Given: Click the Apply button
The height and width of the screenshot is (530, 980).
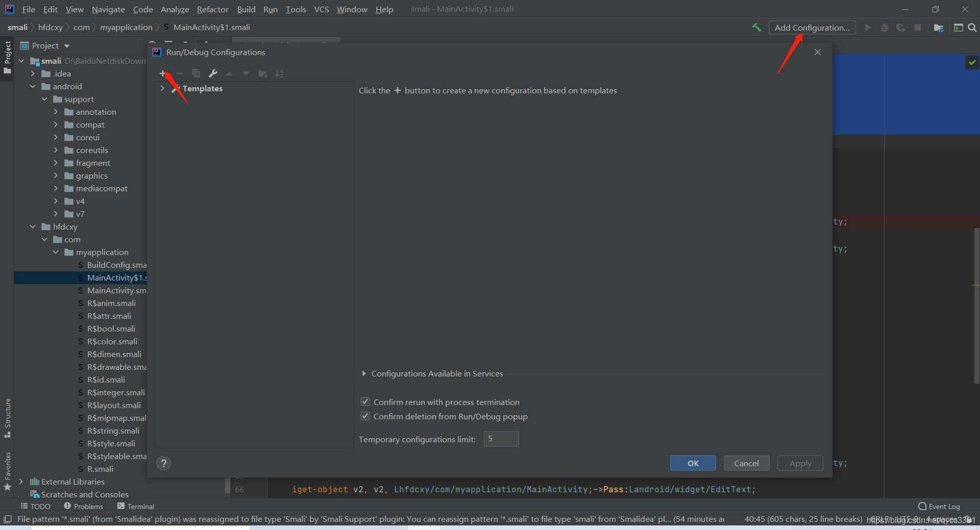Looking at the screenshot, I should 800,463.
